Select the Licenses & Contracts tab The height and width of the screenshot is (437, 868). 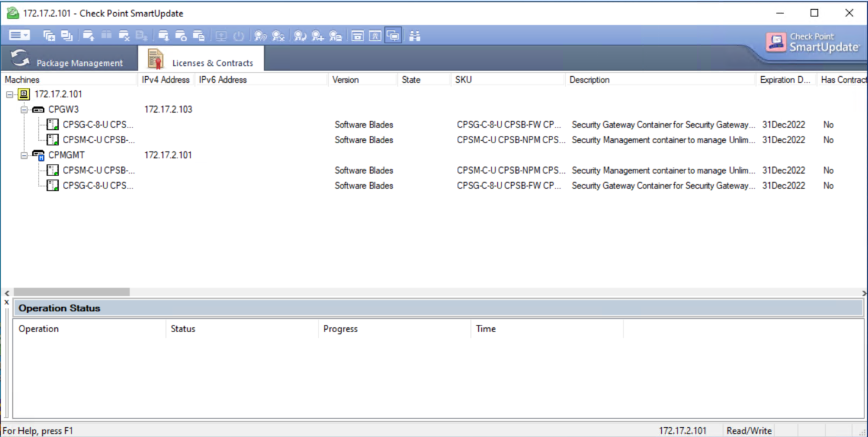(201, 59)
